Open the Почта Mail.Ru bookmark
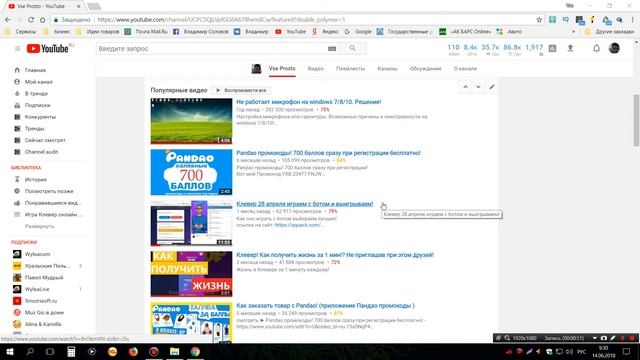 [146, 31]
